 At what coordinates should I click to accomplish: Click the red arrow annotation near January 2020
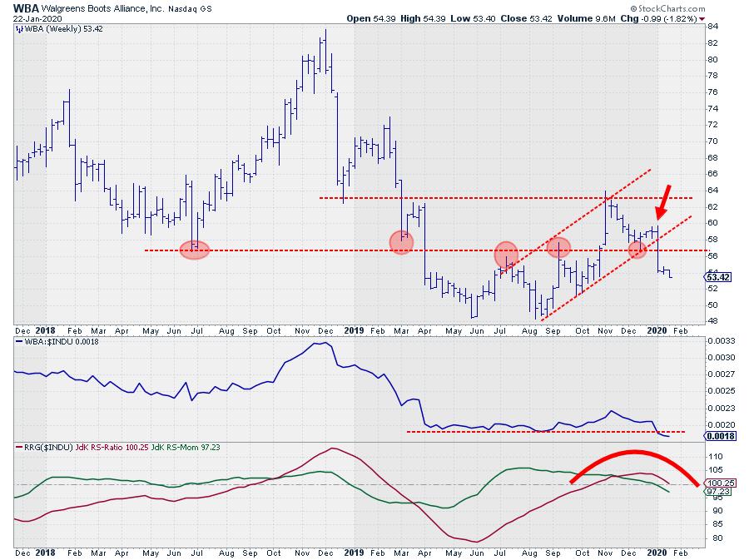click(664, 201)
